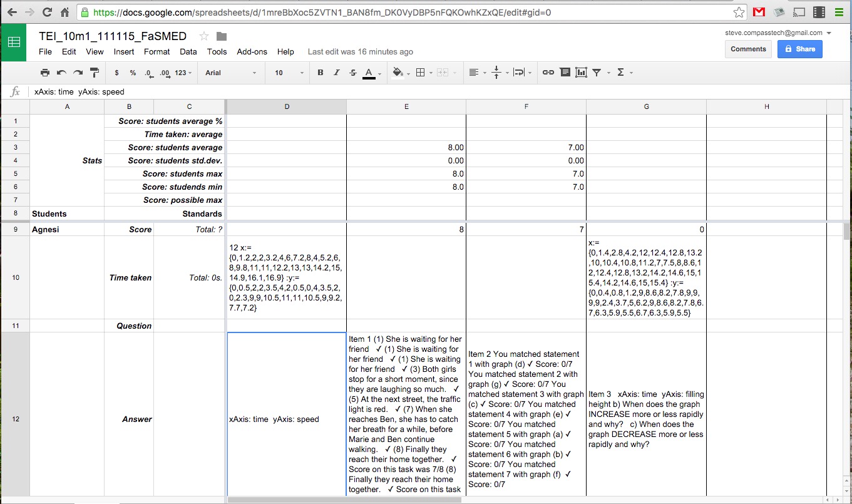Open the Add-ons menu
The image size is (852, 504).
coord(252,52)
